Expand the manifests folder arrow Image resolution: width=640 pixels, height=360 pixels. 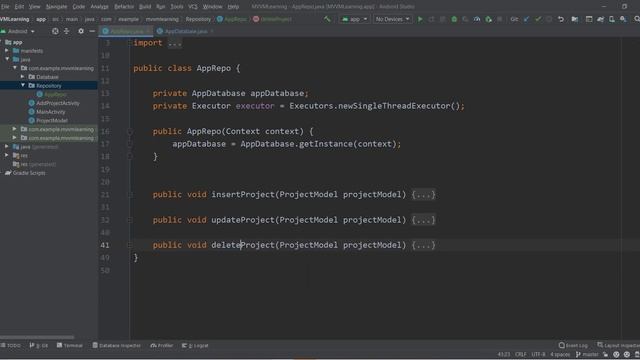(x=7, y=51)
